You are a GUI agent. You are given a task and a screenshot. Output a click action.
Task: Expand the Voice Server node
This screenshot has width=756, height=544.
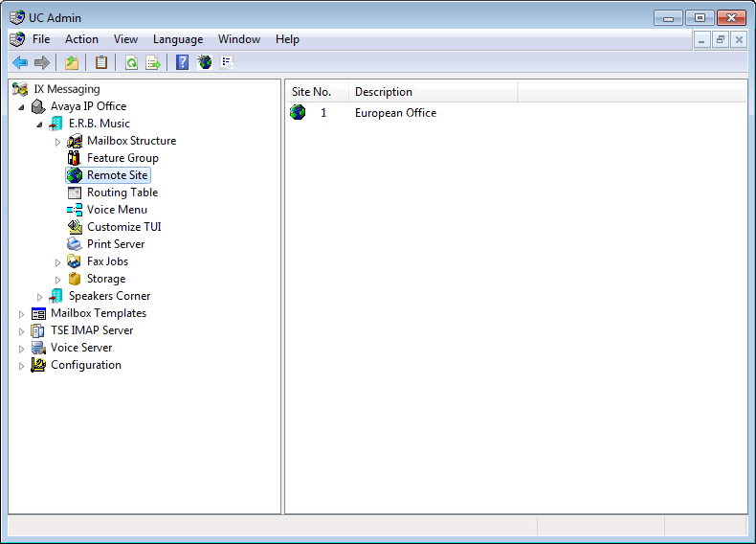point(21,349)
